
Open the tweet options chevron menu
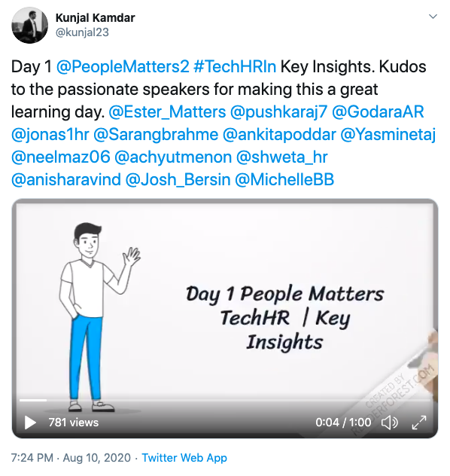click(x=433, y=16)
